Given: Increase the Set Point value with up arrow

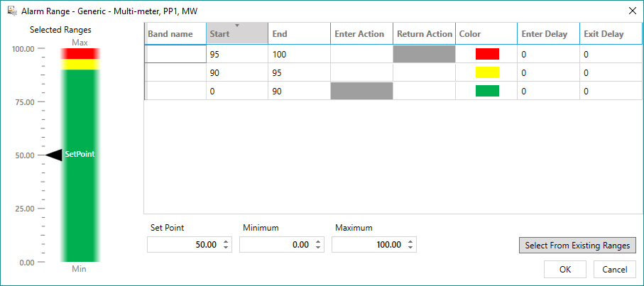Looking at the screenshot, I should coord(226,241).
